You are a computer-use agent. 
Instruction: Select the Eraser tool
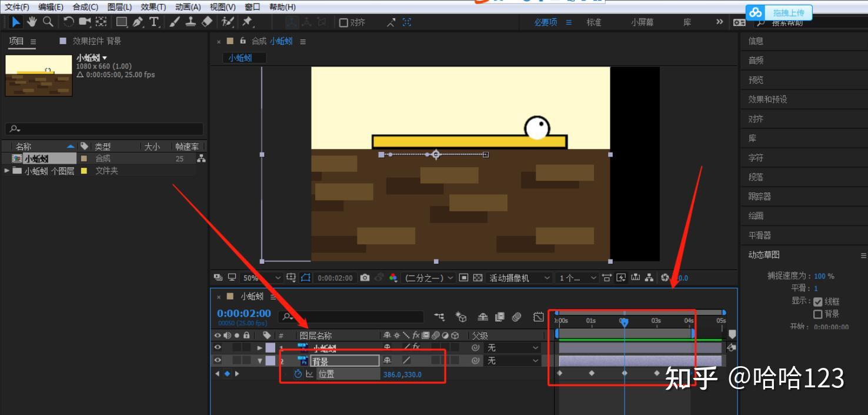pos(207,22)
